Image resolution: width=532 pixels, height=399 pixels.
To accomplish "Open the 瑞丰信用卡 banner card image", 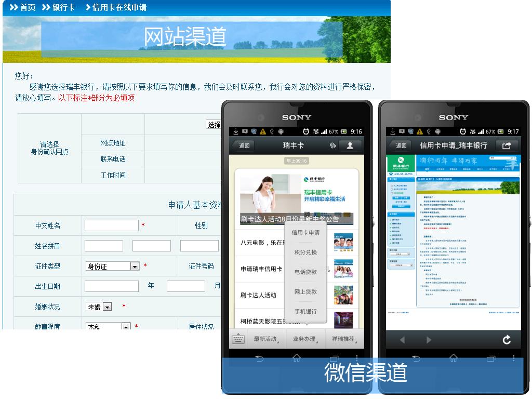I will click(297, 199).
